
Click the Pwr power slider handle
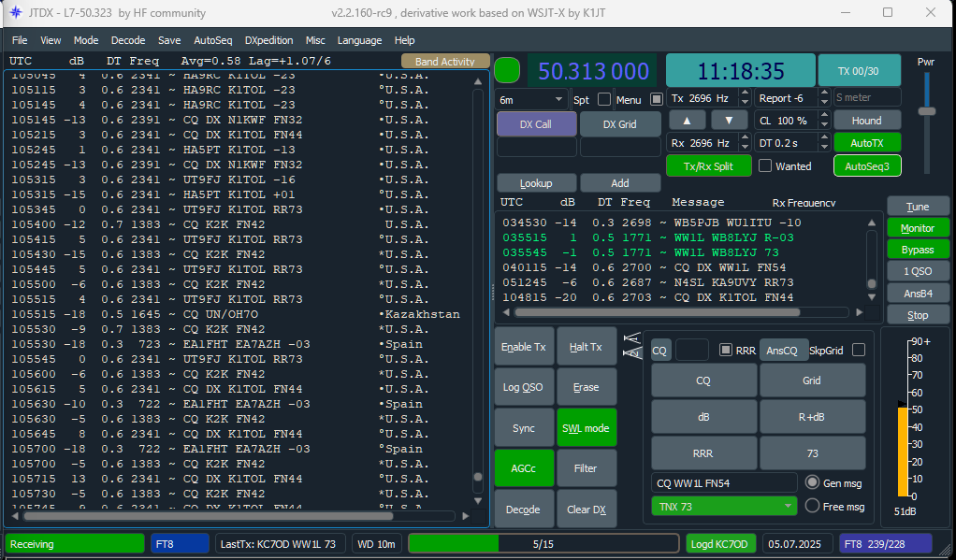[x=927, y=111]
